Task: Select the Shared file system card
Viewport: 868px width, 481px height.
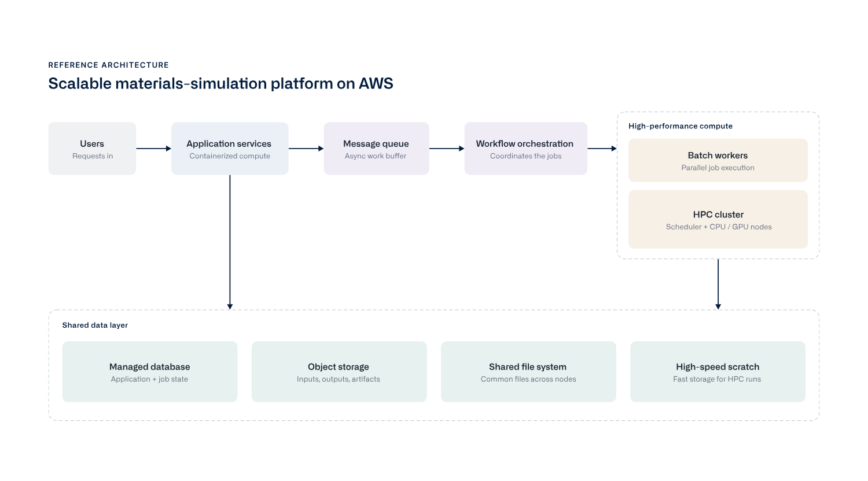Action: coord(528,372)
